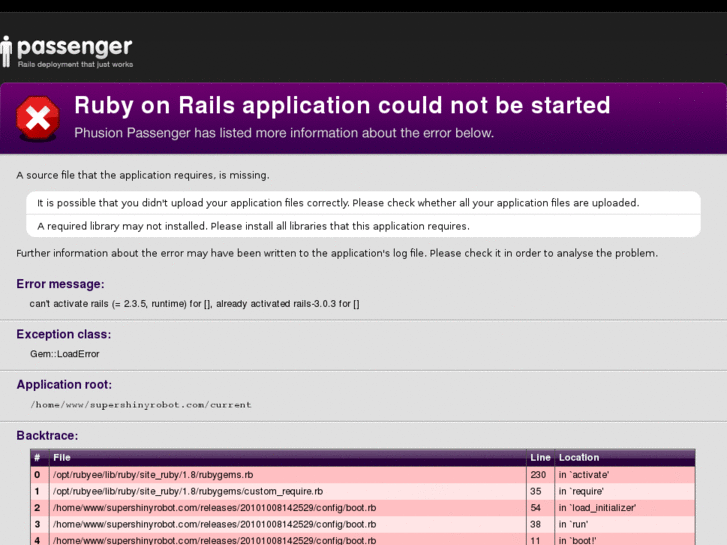Viewport: 727px width, 545px height.
Task: Click the Line column header
Action: point(539,458)
